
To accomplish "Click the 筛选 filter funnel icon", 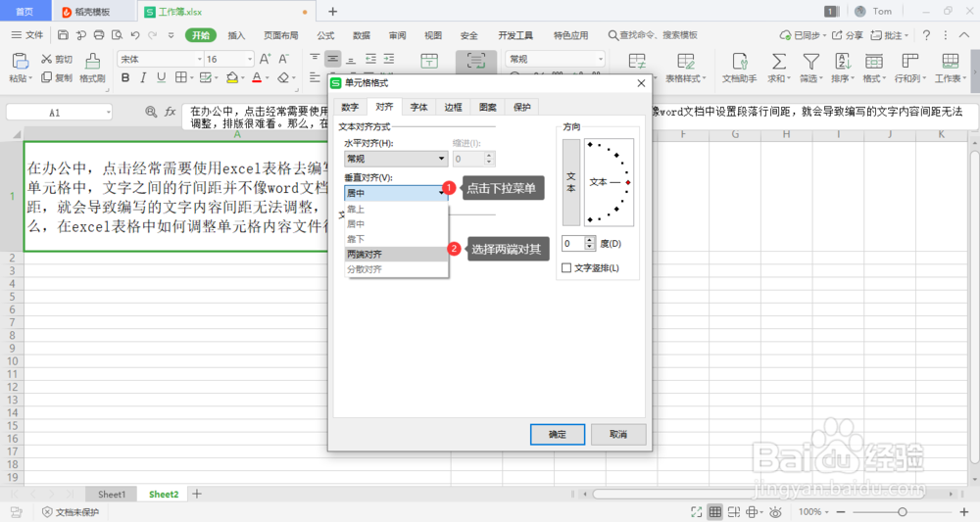I will click(x=811, y=68).
